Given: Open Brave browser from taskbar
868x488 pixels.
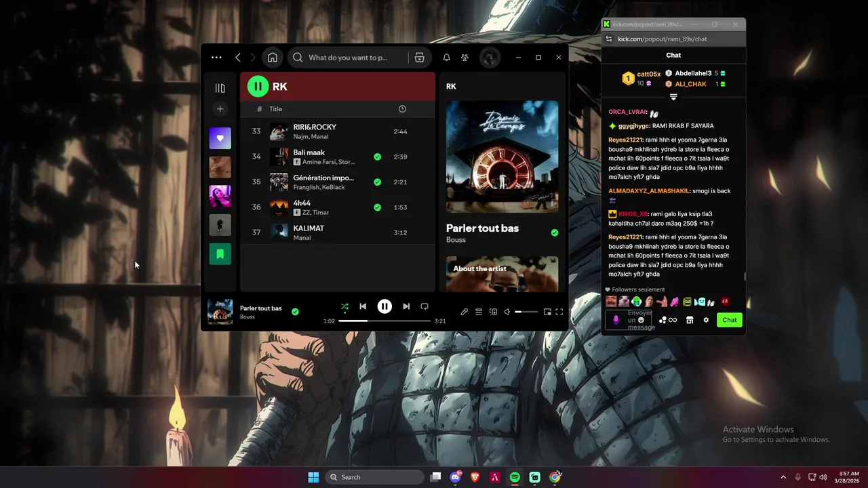Looking at the screenshot, I should coord(475,477).
